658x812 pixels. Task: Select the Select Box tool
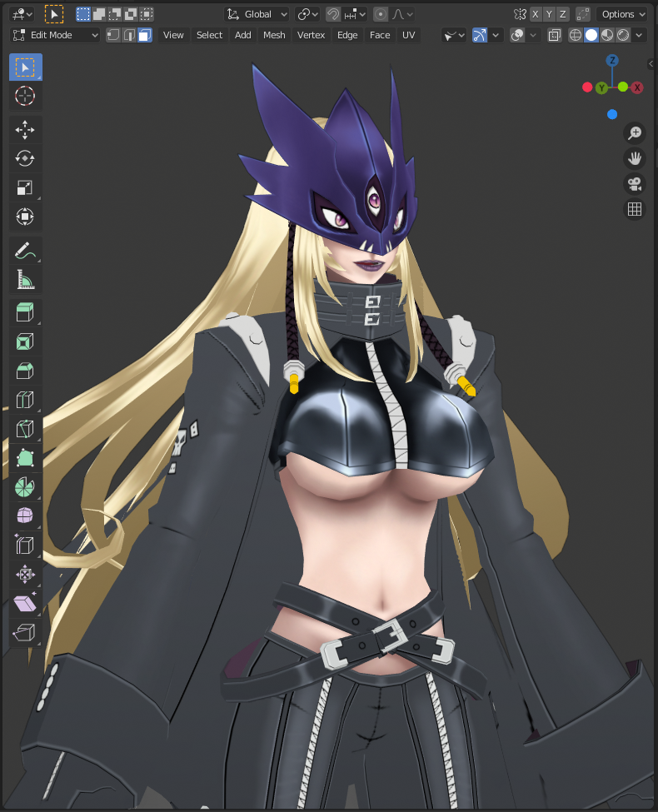(x=25, y=67)
